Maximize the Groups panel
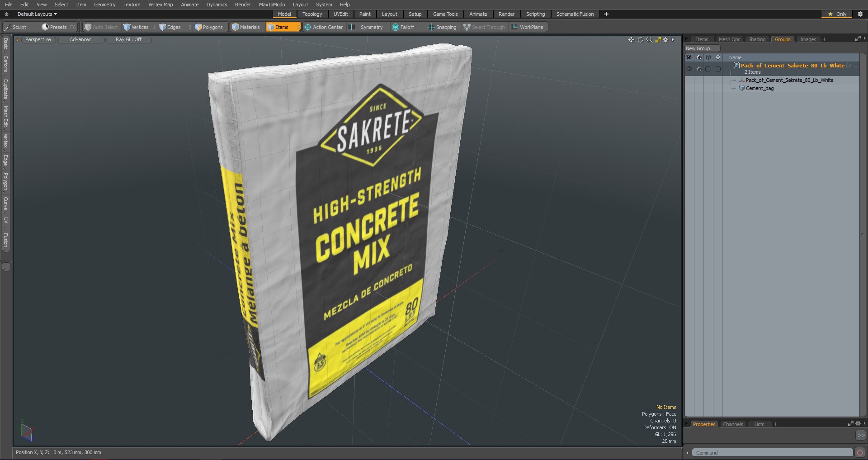The width and height of the screenshot is (868, 460). pyautogui.click(x=858, y=39)
